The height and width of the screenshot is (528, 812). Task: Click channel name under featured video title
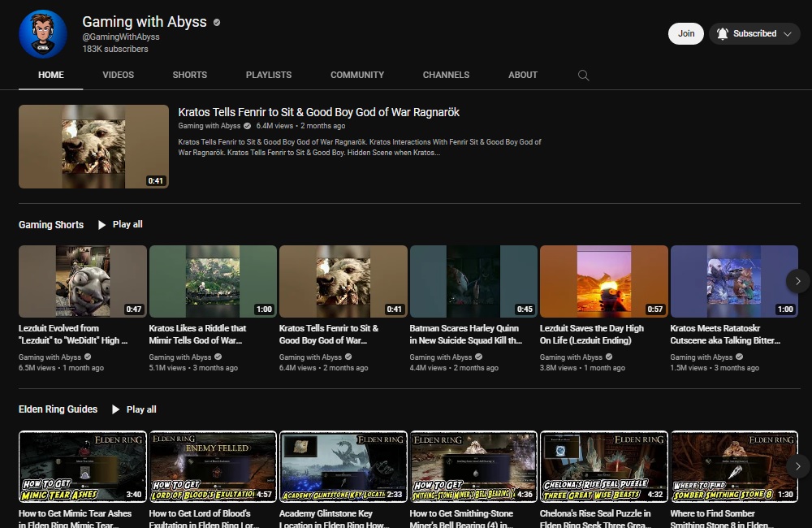point(209,126)
